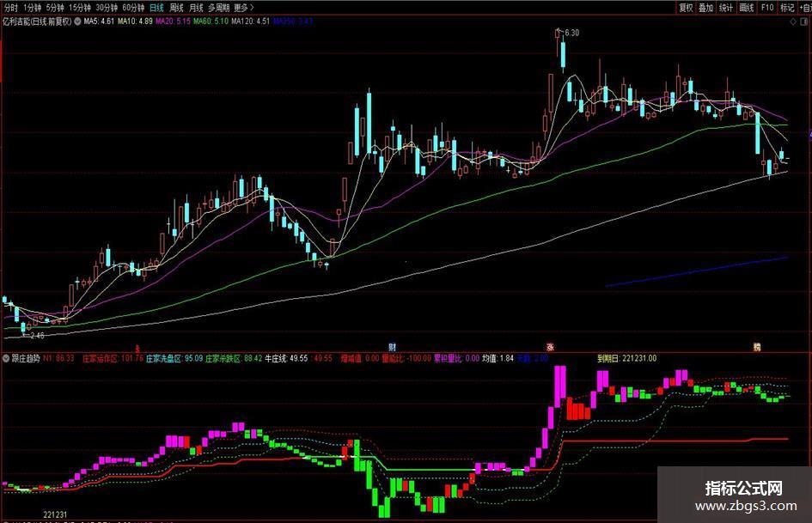This screenshot has width=812, height=523.
Task: Click the stock title 亿利洁能(日线 前复权)
Action: pyautogui.click(x=37, y=21)
